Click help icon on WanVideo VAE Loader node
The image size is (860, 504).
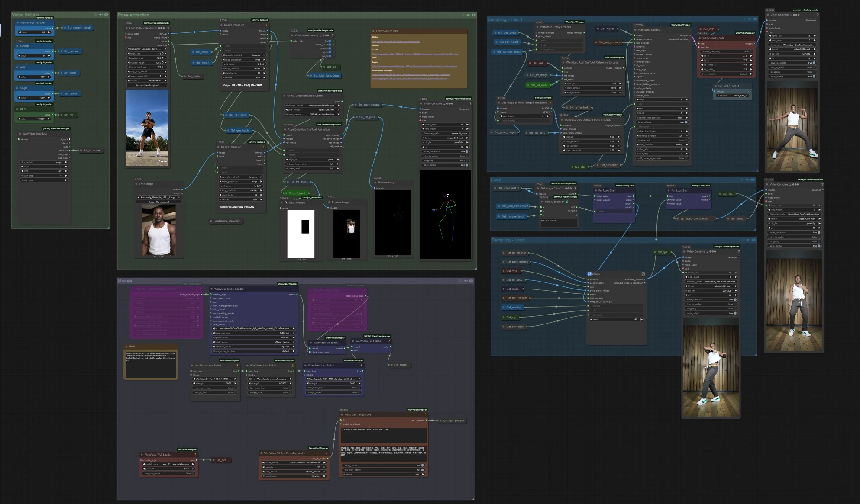click(195, 455)
